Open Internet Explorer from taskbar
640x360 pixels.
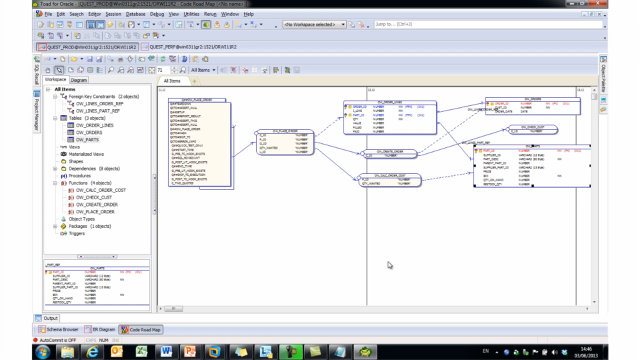point(92,352)
